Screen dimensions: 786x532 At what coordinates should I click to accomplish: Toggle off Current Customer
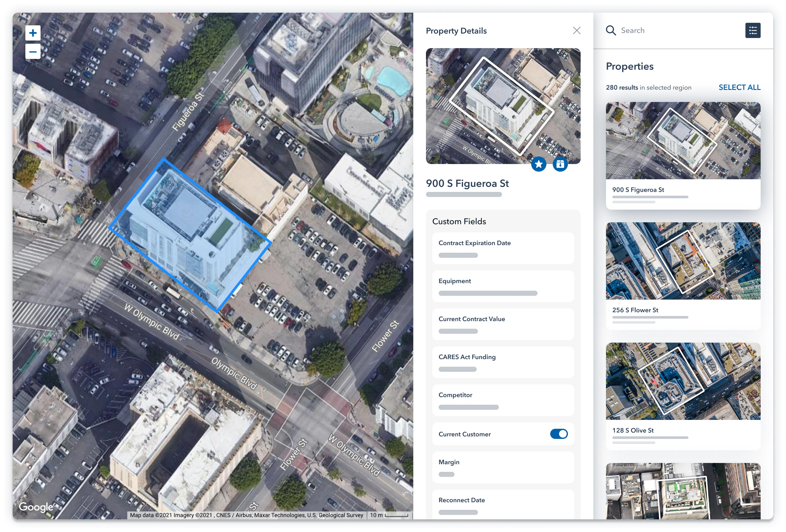[559, 434]
